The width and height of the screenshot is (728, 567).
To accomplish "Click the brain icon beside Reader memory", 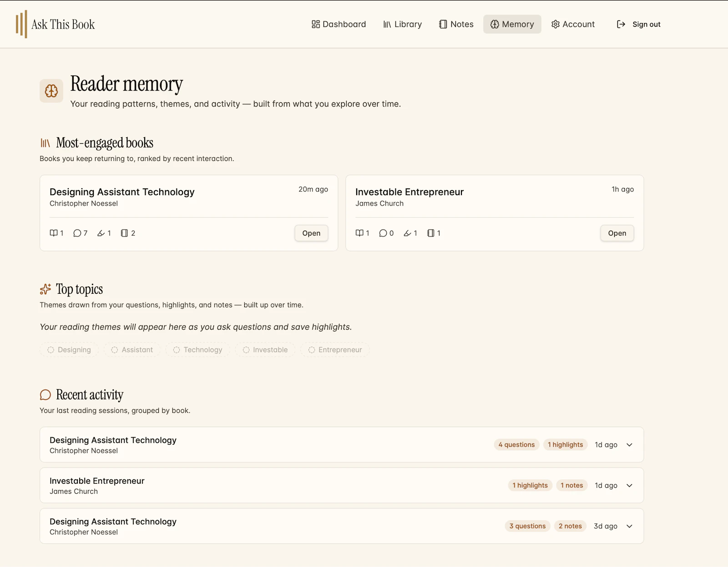I will (51, 91).
